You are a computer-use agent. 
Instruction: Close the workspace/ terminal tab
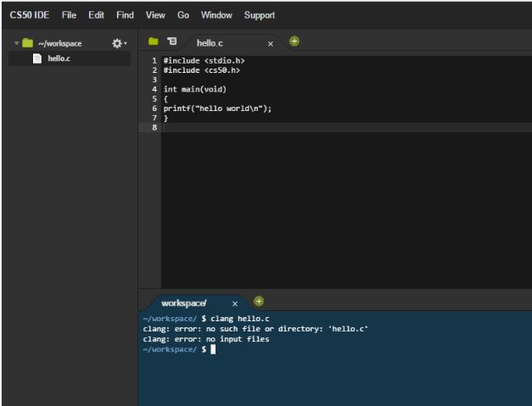coord(235,303)
